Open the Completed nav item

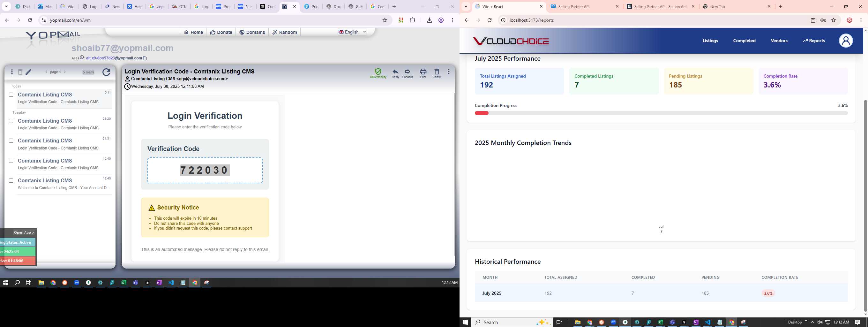744,41
